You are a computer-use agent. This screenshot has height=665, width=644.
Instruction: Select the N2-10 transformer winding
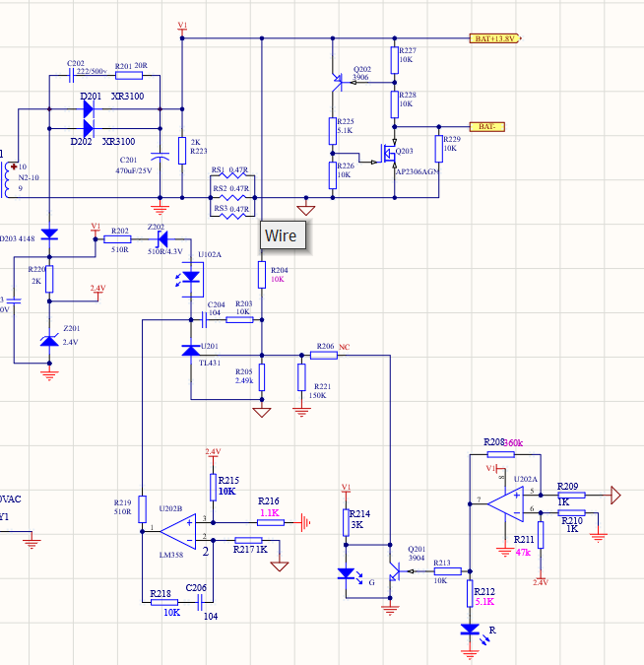pyautogui.click(x=8, y=180)
